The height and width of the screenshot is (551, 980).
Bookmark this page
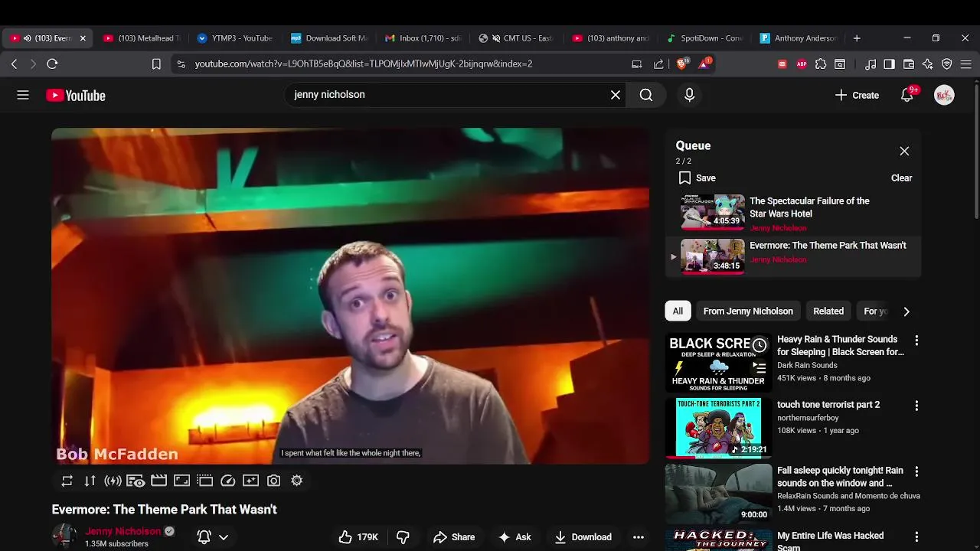[x=156, y=64]
